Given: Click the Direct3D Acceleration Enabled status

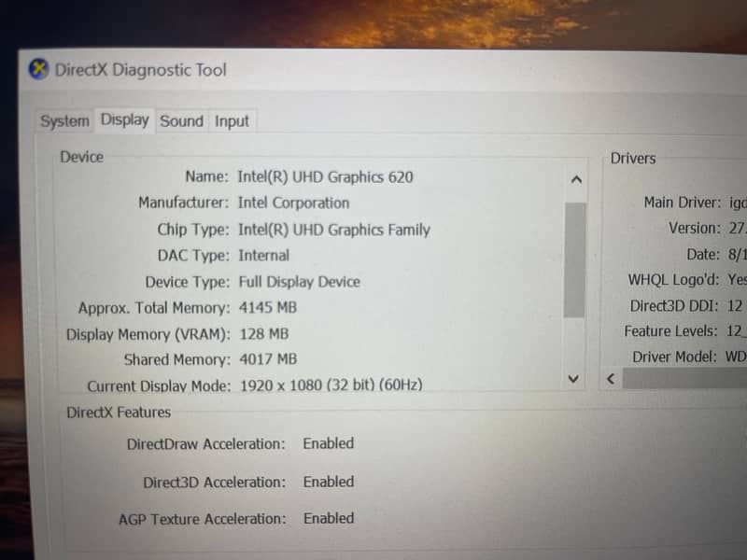Looking at the screenshot, I should click(329, 482).
